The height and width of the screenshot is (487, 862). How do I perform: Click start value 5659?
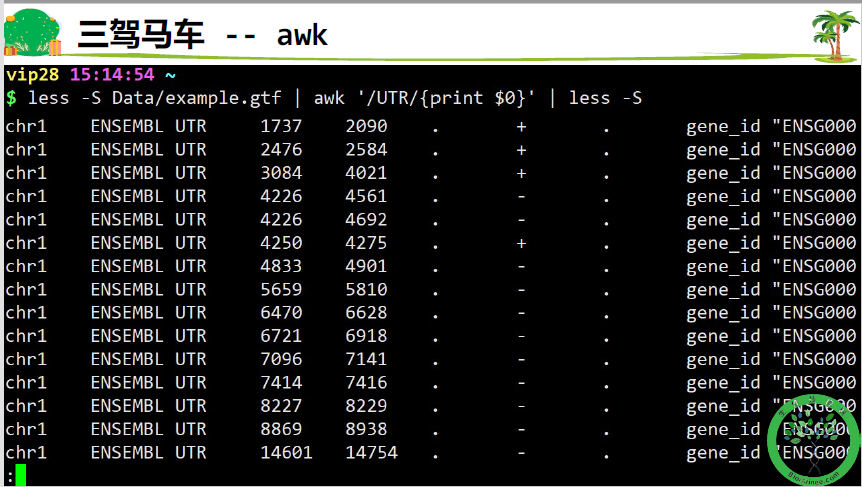(x=281, y=289)
